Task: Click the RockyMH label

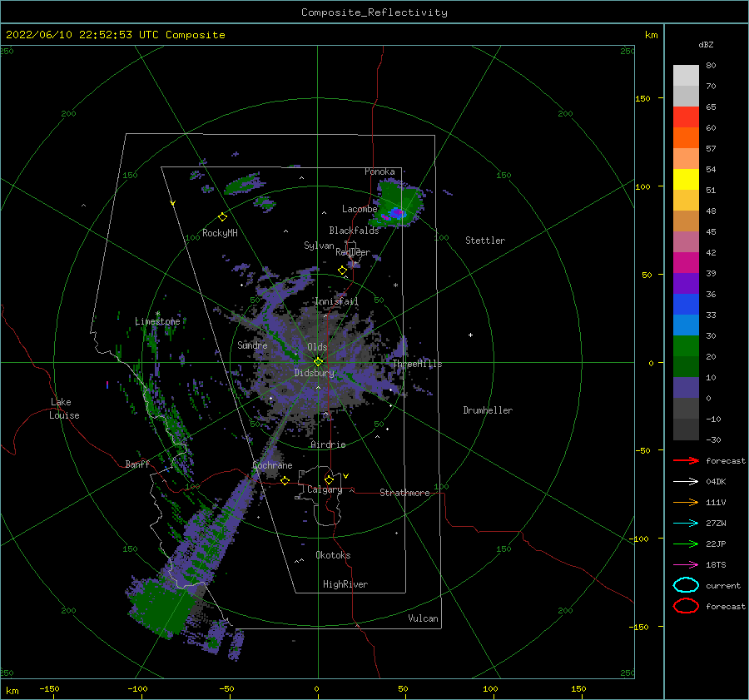Action: (220, 233)
